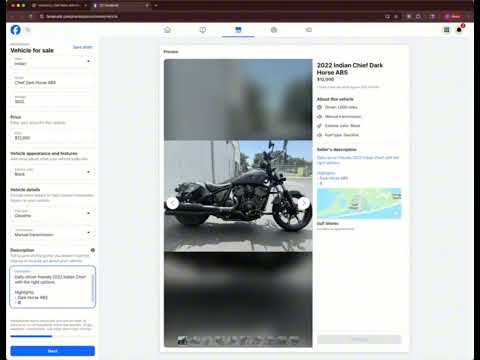The width and height of the screenshot is (480, 360).
Task: Open the browser profile button
Action: pos(453,16)
